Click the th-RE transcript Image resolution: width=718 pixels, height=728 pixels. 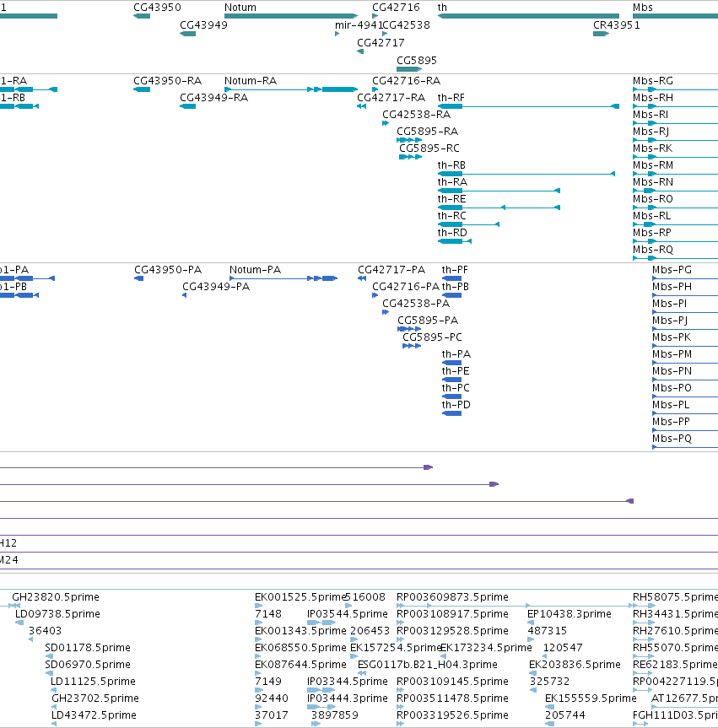(x=499, y=208)
